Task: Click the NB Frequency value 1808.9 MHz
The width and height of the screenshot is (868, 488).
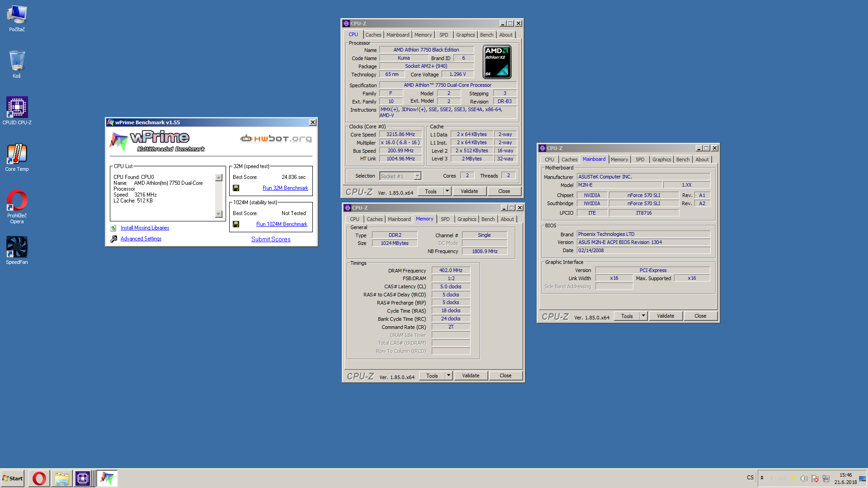Action: click(x=485, y=251)
